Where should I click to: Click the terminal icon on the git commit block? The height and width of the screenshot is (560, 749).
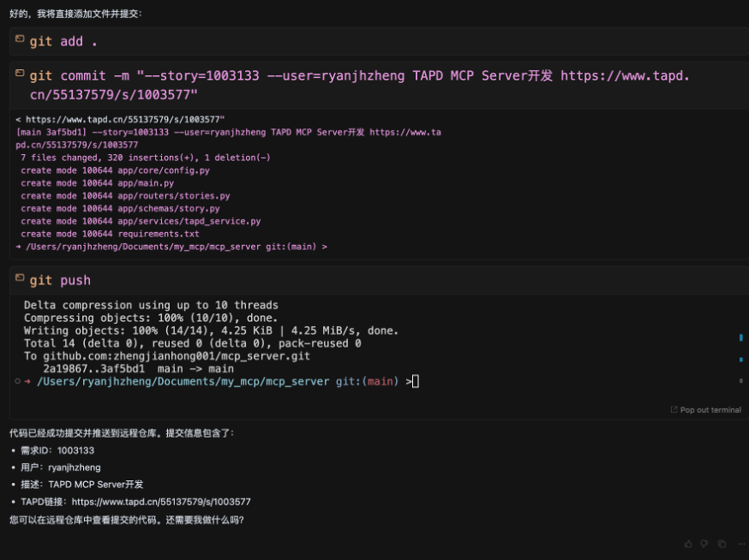19,71
